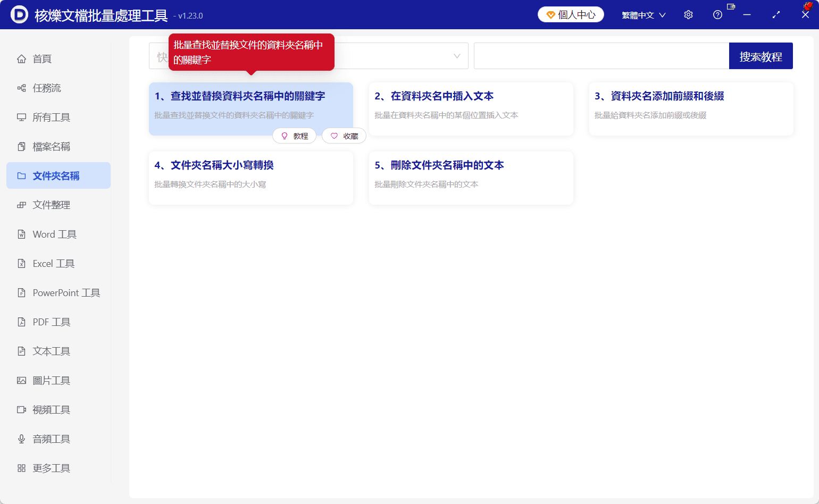
Task: Open 檔案名稱 sidebar section
Action: [x=59, y=146]
